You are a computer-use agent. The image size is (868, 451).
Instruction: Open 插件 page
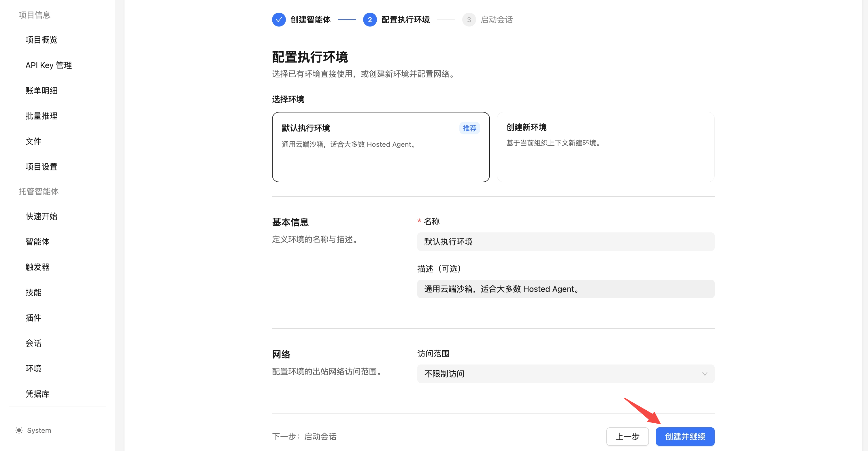point(33,317)
